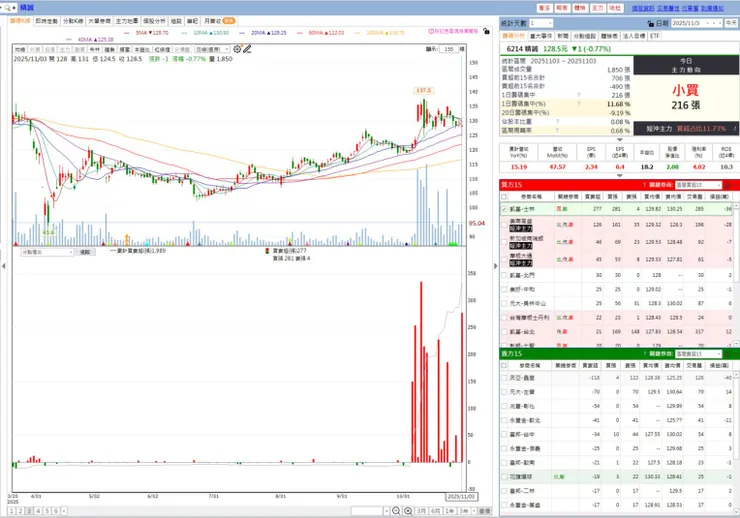The image size is (740, 518).
Task: Click the lock icon right of MA legend
Action: pos(486,31)
